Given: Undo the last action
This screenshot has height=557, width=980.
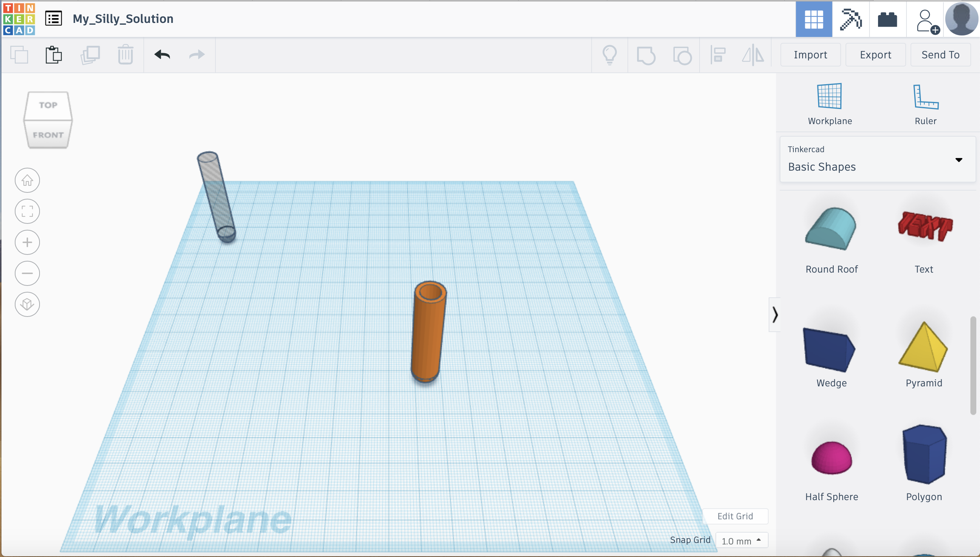Looking at the screenshot, I should [x=162, y=55].
